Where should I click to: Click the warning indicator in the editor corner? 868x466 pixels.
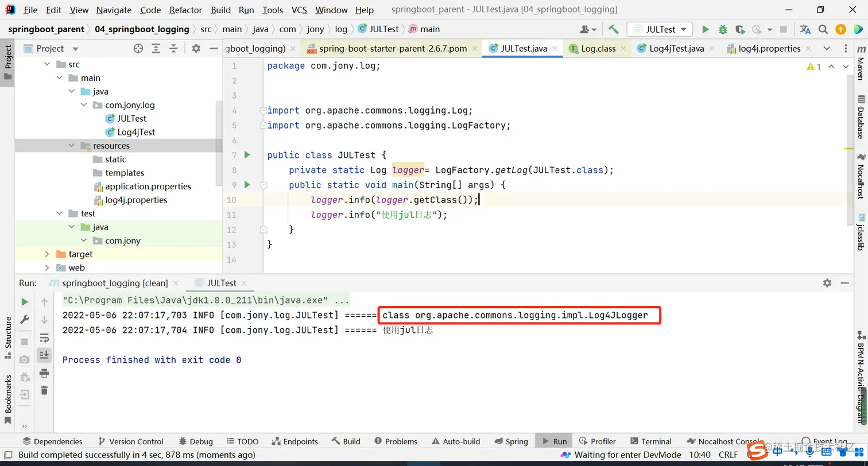[813, 67]
